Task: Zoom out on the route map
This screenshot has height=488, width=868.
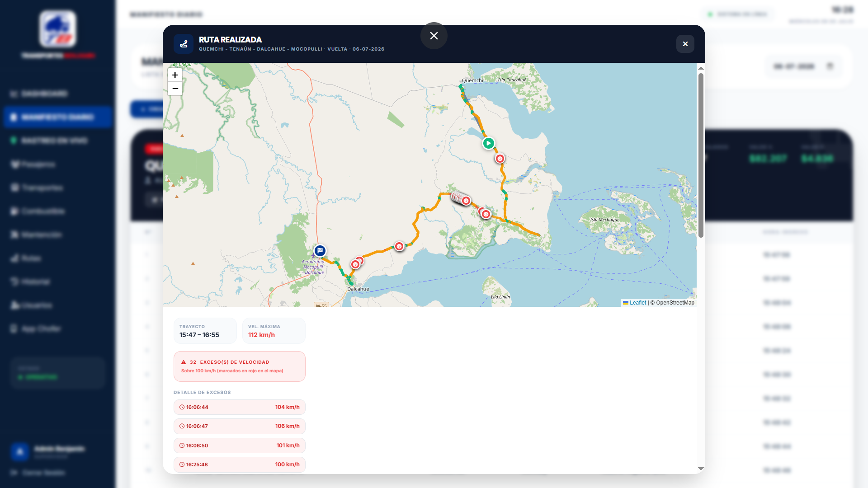Action: click(175, 89)
